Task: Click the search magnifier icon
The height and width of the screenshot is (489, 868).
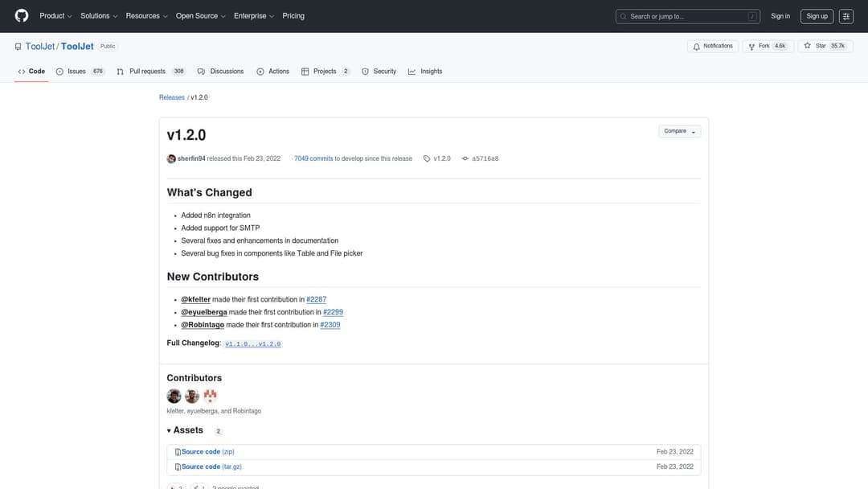Action: [624, 17]
